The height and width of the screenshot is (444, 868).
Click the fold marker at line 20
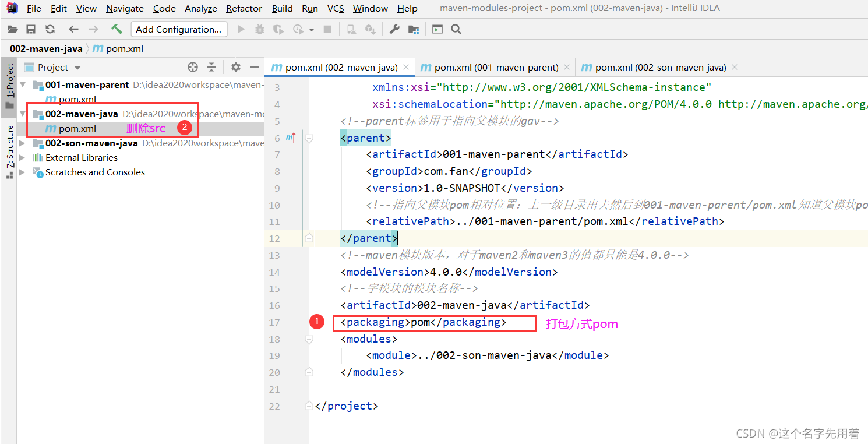tap(309, 372)
